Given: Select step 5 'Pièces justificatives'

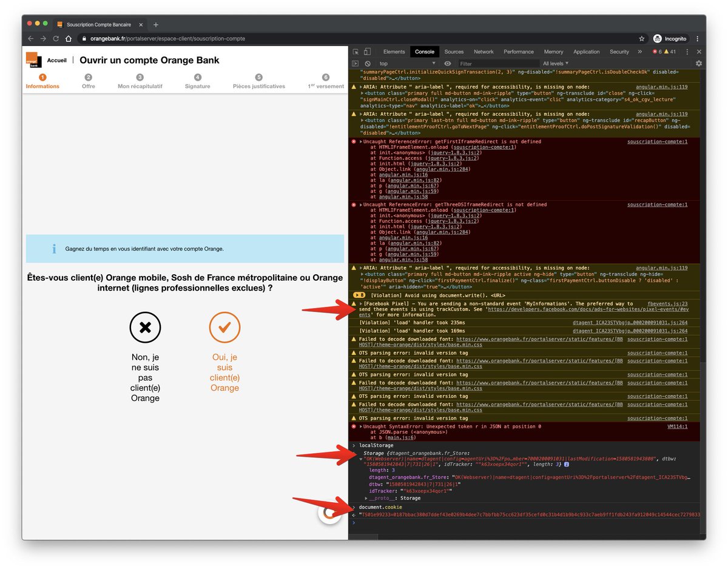Looking at the screenshot, I should [x=259, y=81].
